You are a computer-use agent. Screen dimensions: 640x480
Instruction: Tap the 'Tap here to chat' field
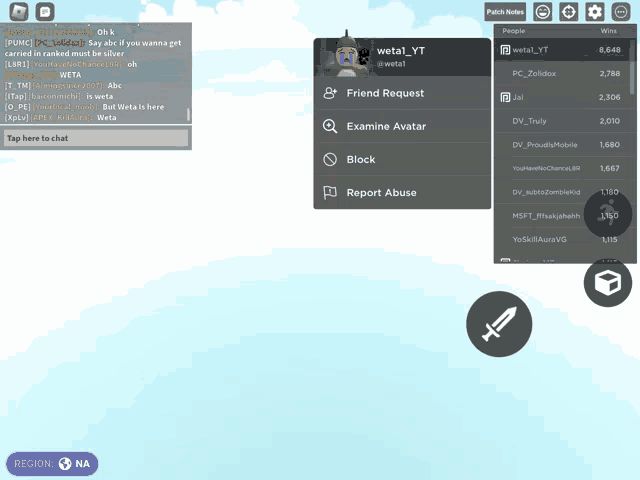(x=96, y=138)
